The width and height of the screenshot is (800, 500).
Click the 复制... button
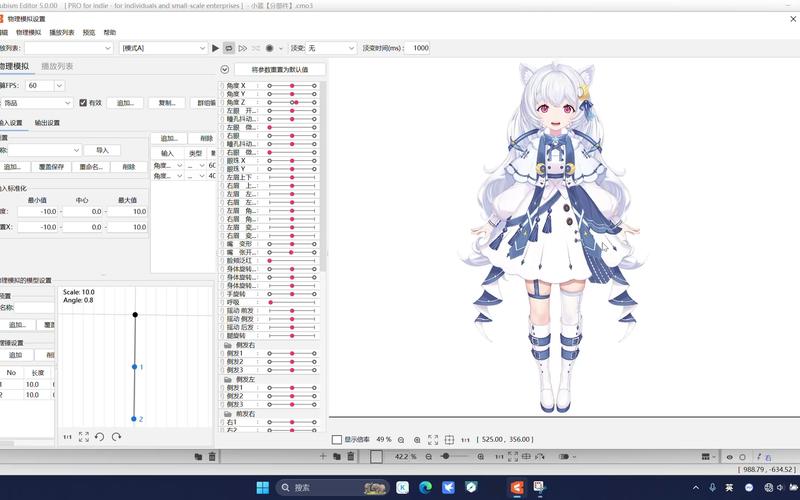tap(167, 103)
